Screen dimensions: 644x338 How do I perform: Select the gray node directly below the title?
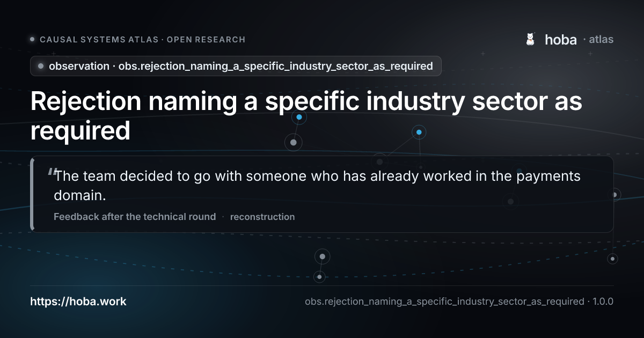pyautogui.click(x=294, y=142)
